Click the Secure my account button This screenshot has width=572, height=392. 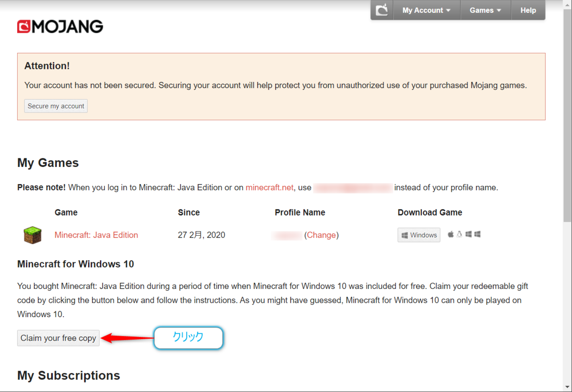tap(56, 106)
